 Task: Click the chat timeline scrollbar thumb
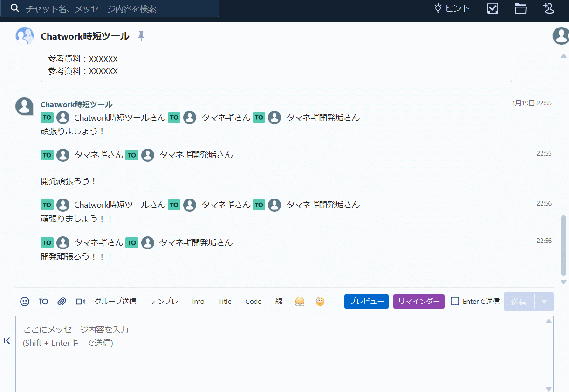click(x=563, y=246)
